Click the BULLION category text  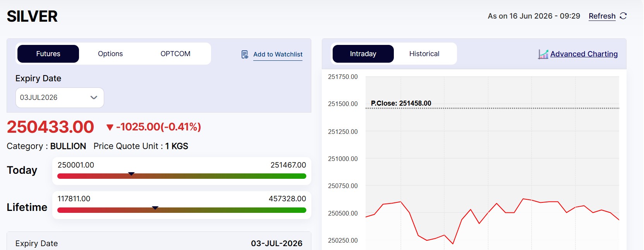tap(68, 146)
